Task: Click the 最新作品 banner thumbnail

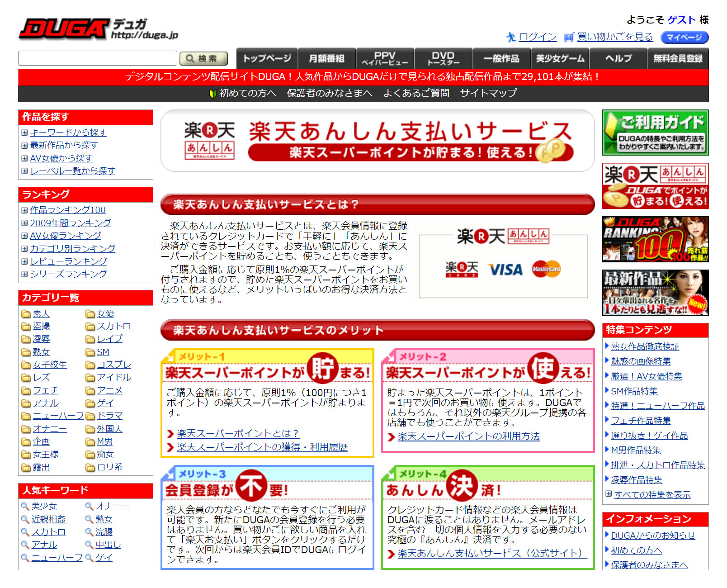Action: 655,292
